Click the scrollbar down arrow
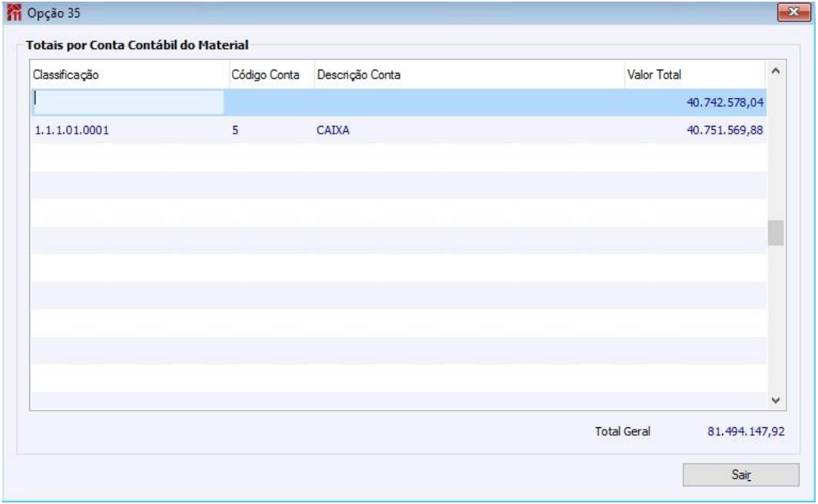Viewport: 818px width, 504px height. coord(776,400)
